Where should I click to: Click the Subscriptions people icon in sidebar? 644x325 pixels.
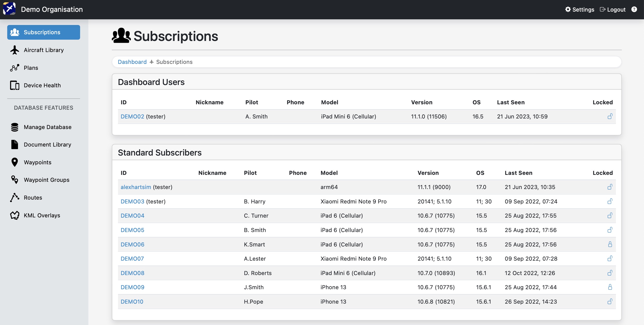(15, 32)
